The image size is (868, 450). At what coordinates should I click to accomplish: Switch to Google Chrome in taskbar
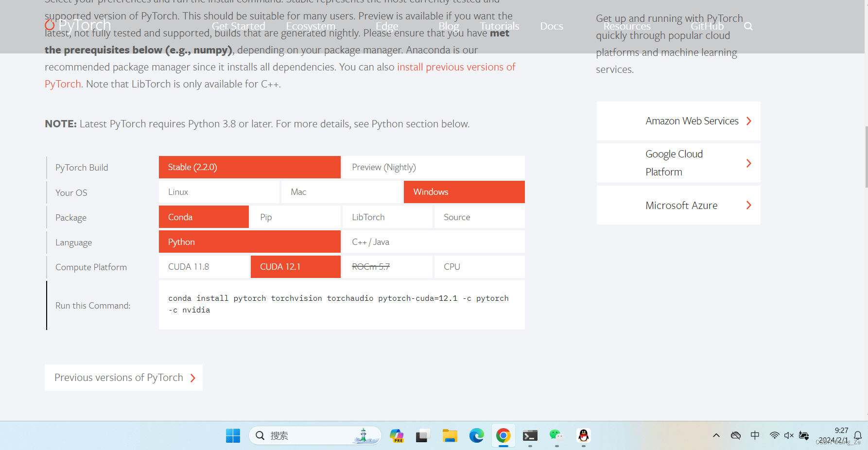503,436
